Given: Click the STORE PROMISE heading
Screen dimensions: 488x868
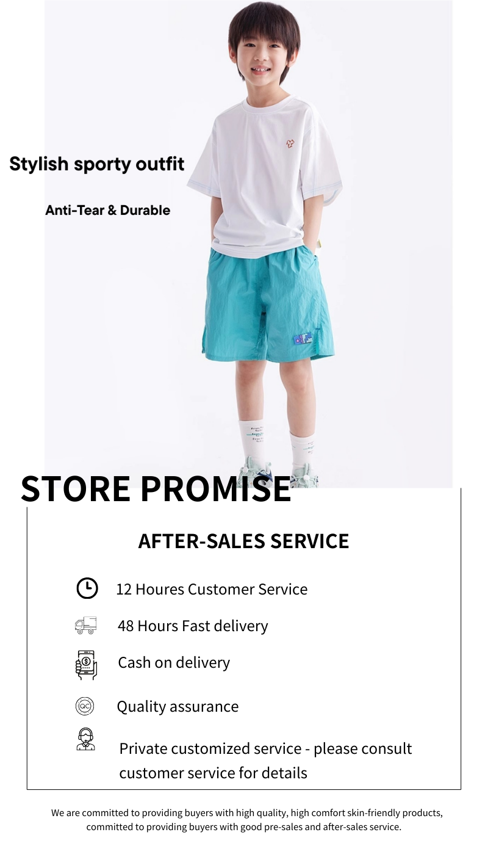Looking at the screenshot, I should (156, 488).
